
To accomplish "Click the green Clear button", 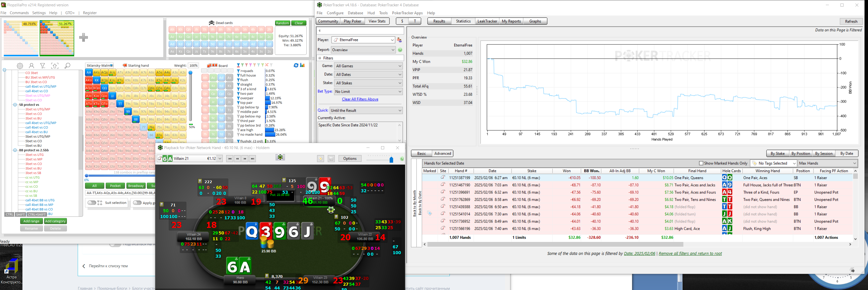I will pyautogui.click(x=299, y=23).
